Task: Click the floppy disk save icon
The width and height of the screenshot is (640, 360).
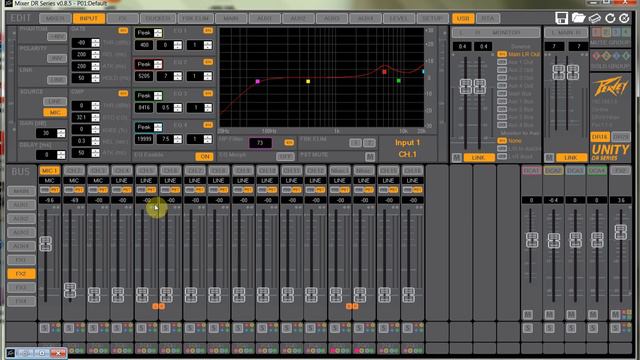Action: point(562,18)
